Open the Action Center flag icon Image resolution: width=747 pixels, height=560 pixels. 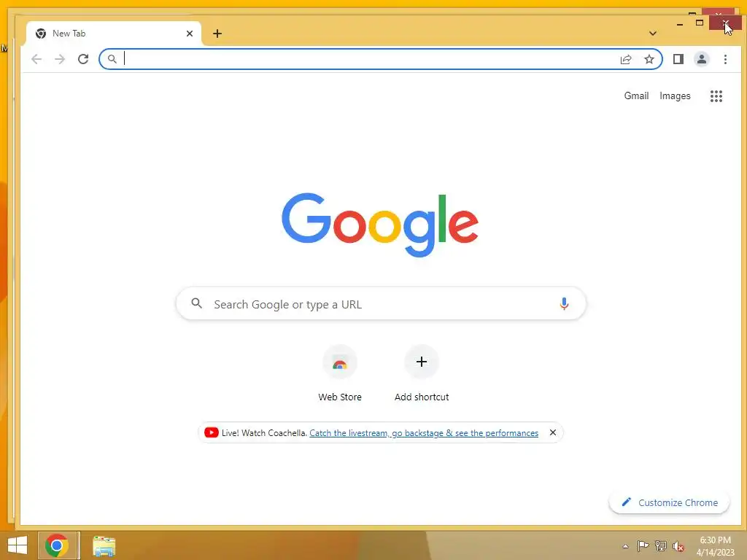(643, 546)
